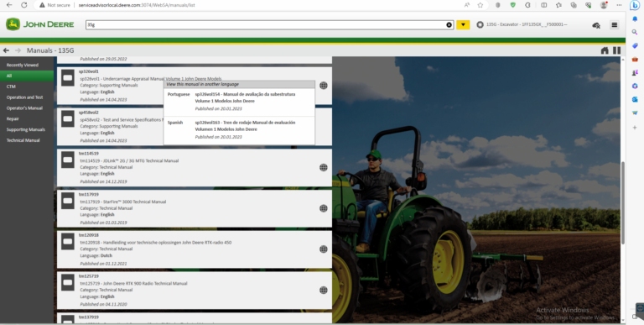Select Operator's Manual category
Image resolution: width=644 pixels, height=325 pixels.
pyautogui.click(x=27, y=107)
